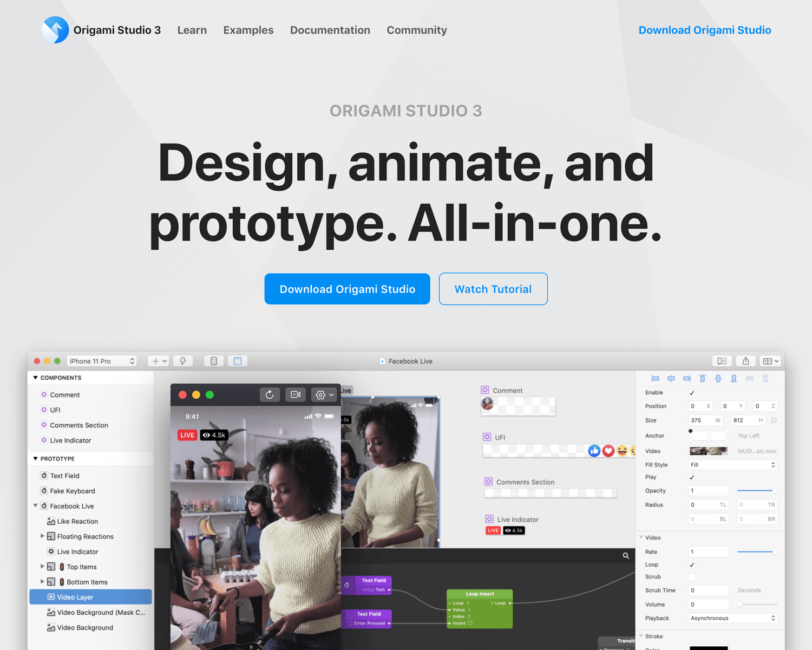Collapse the PROTOTYPE section
This screenshot has height=650, width=812.
coord(36,458)
